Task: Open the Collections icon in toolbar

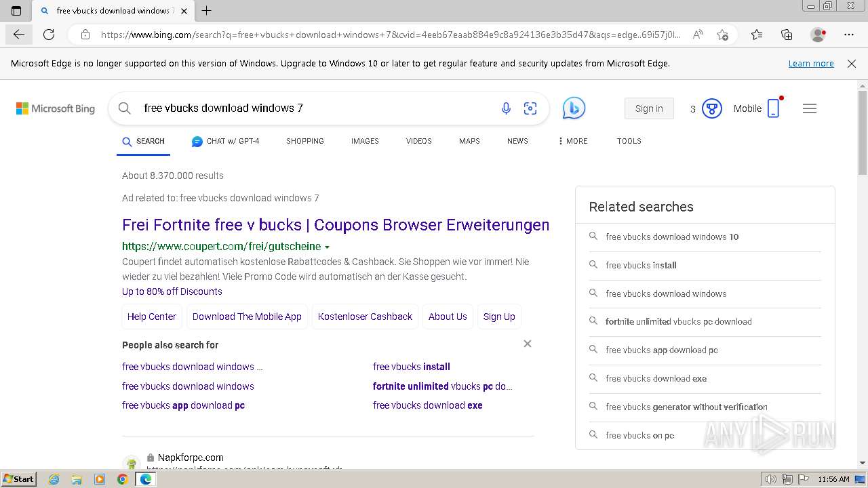Action: tap(787, 35)
